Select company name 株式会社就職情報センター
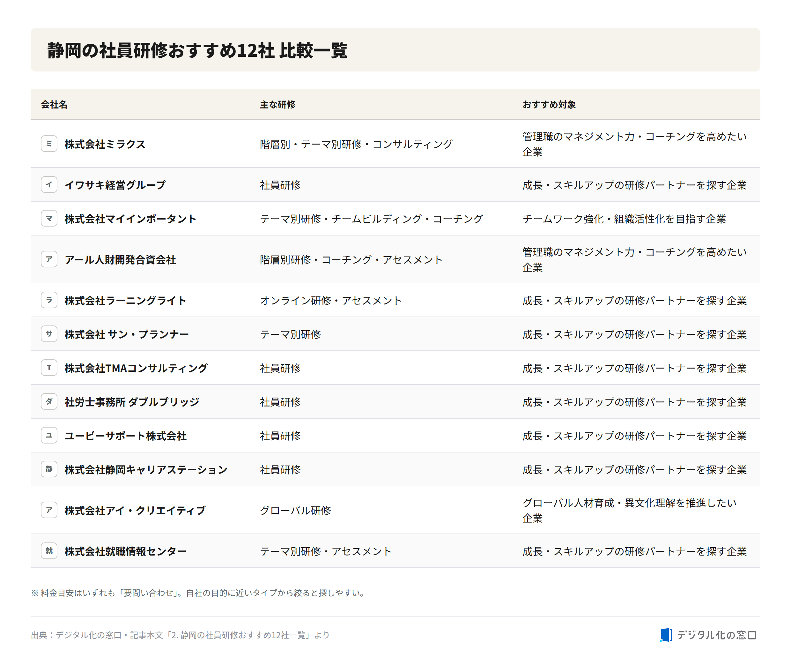 [125, 551]
